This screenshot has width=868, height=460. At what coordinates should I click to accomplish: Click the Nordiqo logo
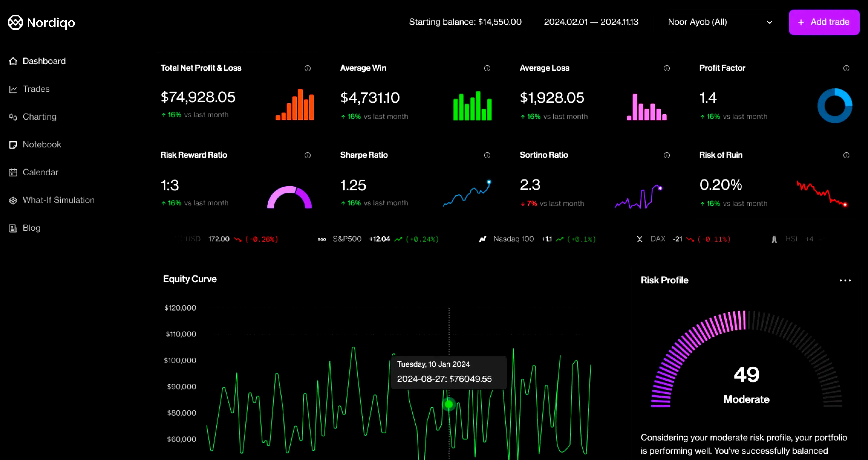(x=41, y=22)
